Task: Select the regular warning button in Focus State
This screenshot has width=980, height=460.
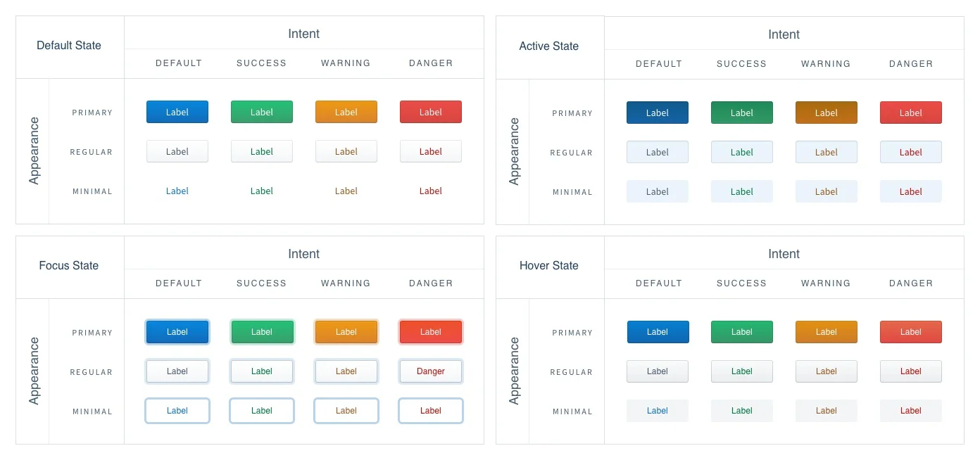Action: 346,371
